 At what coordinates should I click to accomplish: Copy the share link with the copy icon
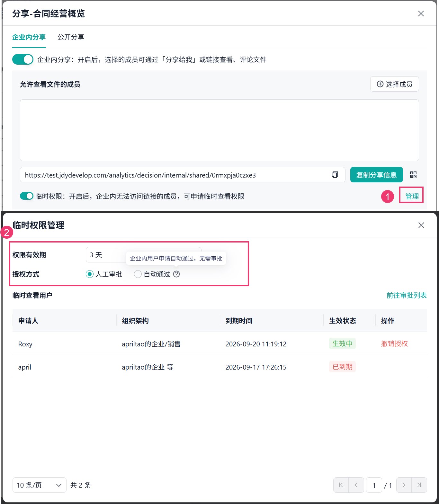point(335,175)
